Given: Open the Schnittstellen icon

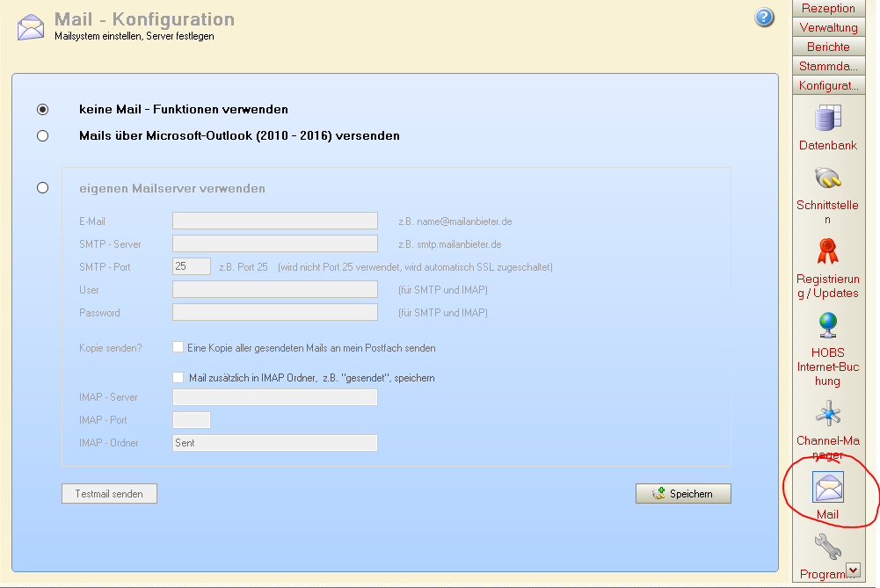Looking at the screenshot, I should [x=827, y=178].
